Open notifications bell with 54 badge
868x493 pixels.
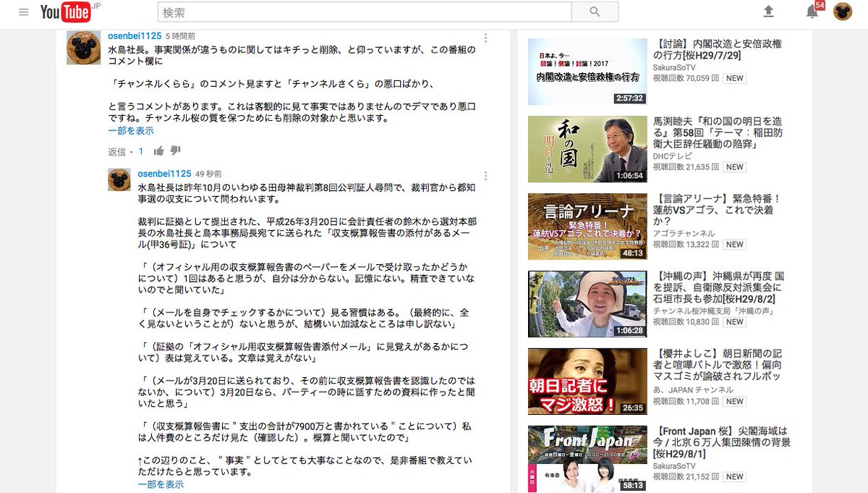click(x=813, y=11)
